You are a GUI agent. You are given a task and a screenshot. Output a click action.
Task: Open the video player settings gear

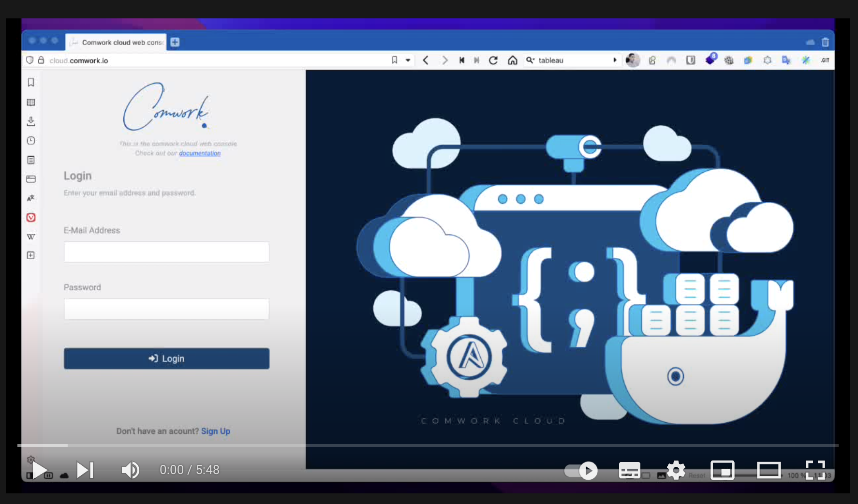(x=676, y=470)
